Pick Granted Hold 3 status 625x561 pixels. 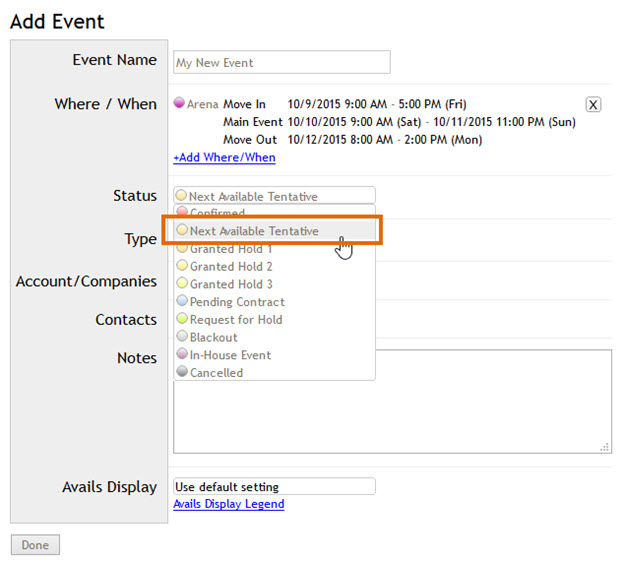coord(230,284)
